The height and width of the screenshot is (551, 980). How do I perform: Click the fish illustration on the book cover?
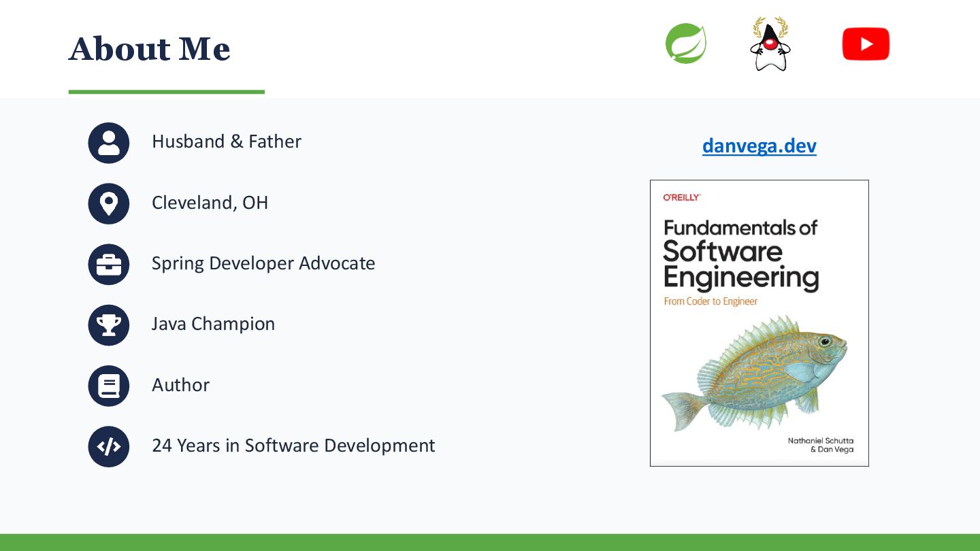[x=754, y=373]
